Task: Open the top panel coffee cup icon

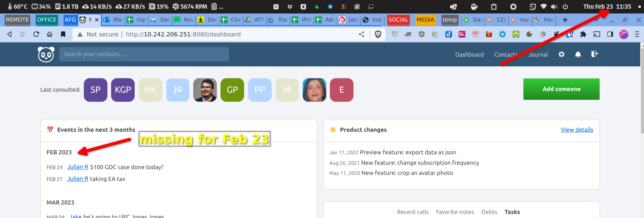Action: click(474, 6)
